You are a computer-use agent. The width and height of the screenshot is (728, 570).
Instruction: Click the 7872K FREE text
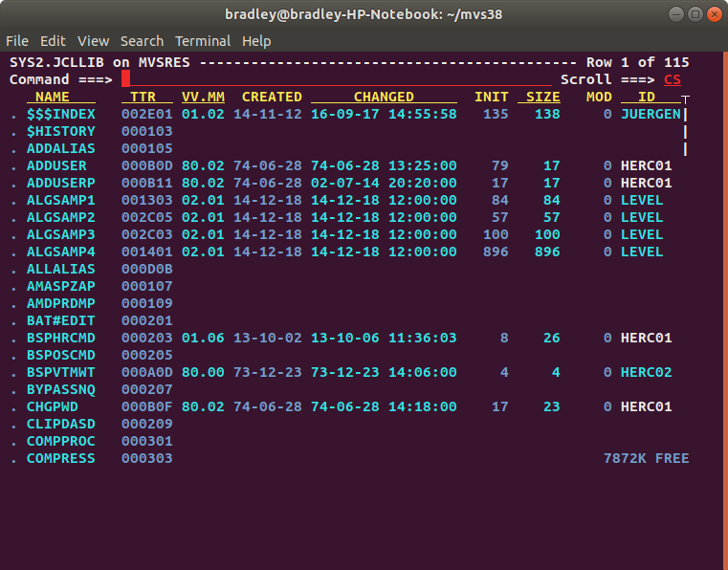(x=647, y=458)
